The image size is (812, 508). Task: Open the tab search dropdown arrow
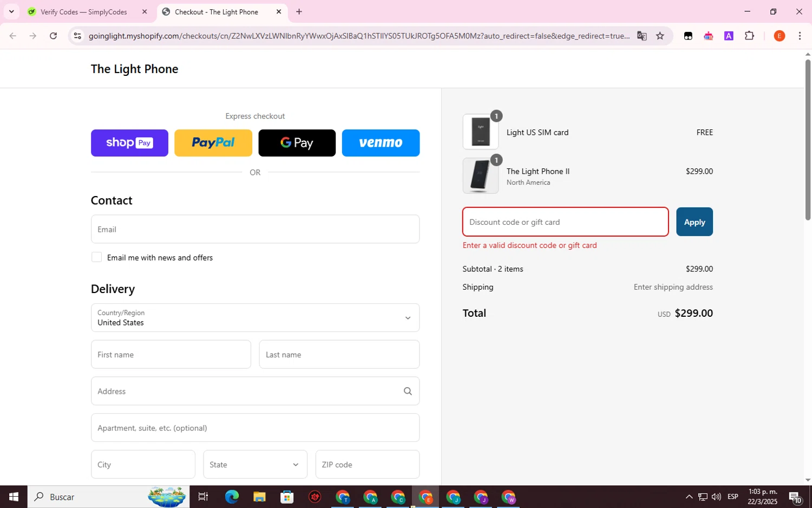[x=11, y=12]
